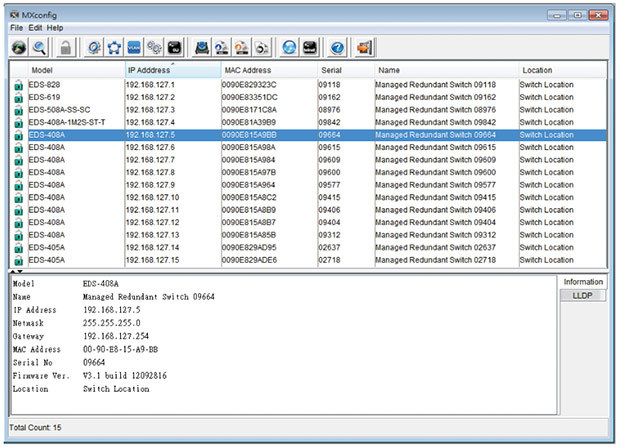
Task: Switch to the LLDP tab
Action: [x=581, y=296]
